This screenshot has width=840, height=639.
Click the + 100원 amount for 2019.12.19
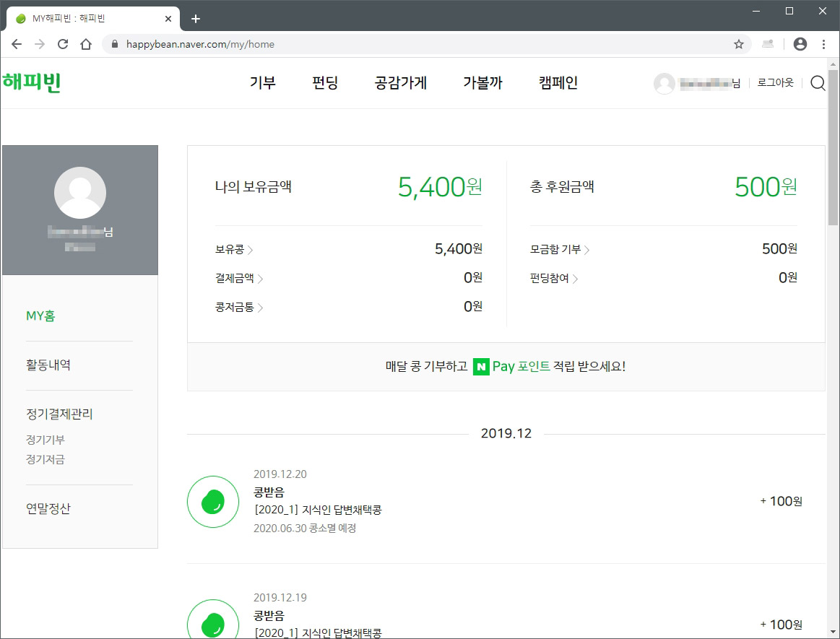(x=781, y=625)
